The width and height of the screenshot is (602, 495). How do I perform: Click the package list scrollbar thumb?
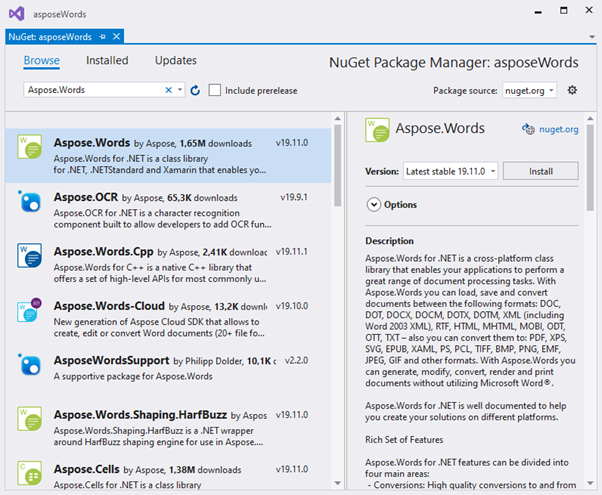[x=337, y=165]
